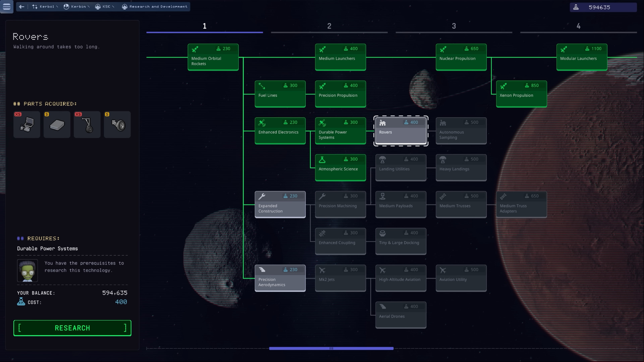
Task: Select the Modular Launchers tech node
Action: point(582,57)
